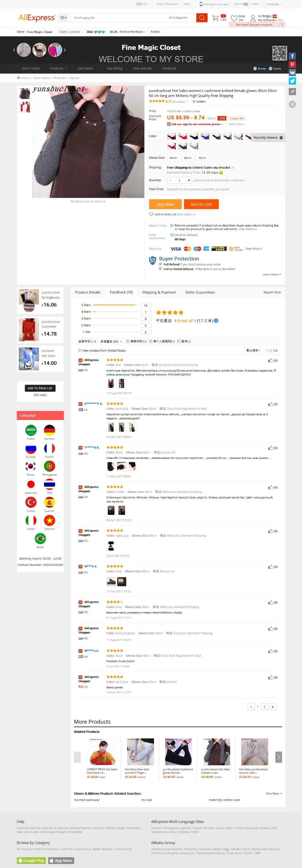
Task: Toggle the reviews with photos checkbox
Action: point(128,341)
